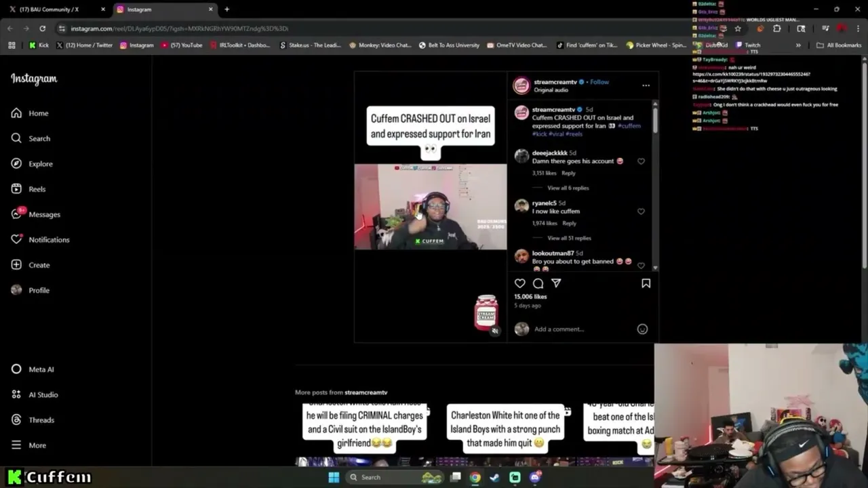
Task: Open the browser apps grid icon
Action: tap(12, 45)
